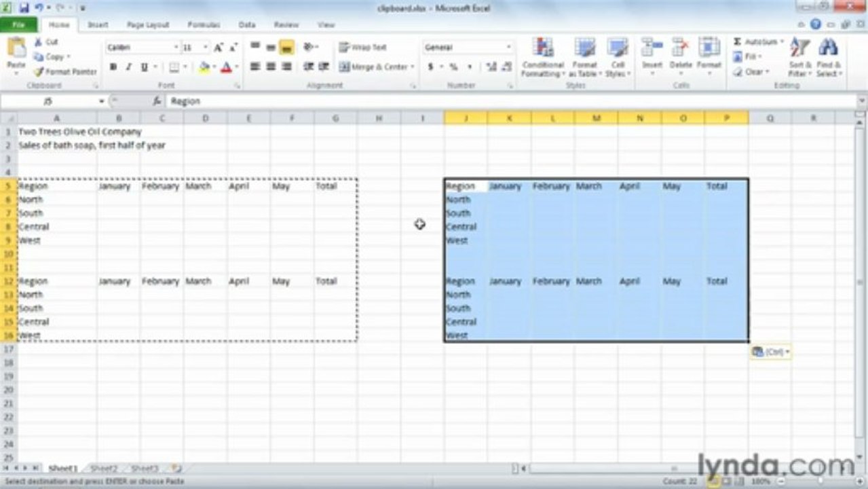Open the General number format dropdown
This screenshot has height=489, width=868.
click(509, 48)
